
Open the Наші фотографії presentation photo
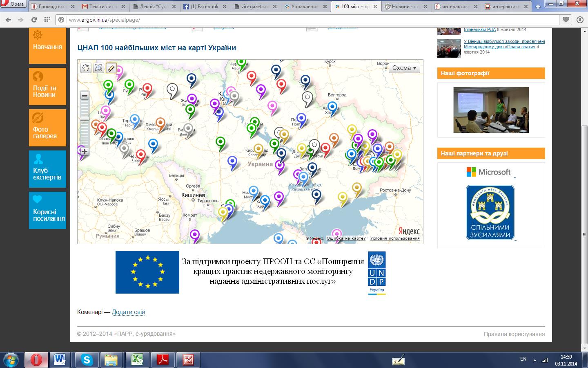coord(491,110)
